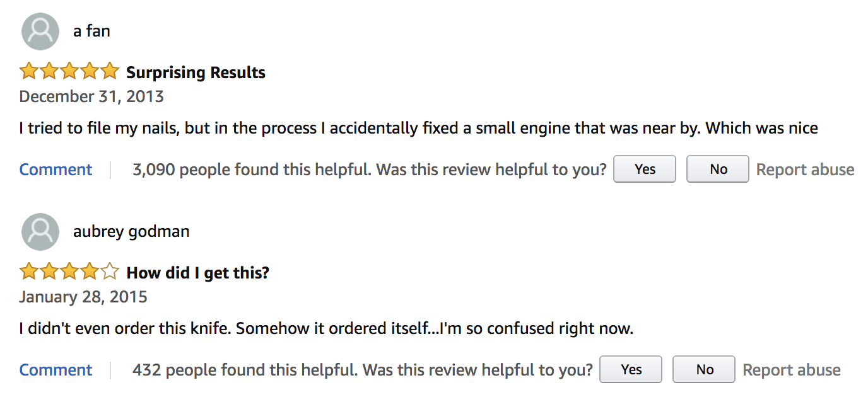The width and height of the screenshot is (868, 402).
Task: Click the five-star rating on Surprising Results
Action: 69,71
